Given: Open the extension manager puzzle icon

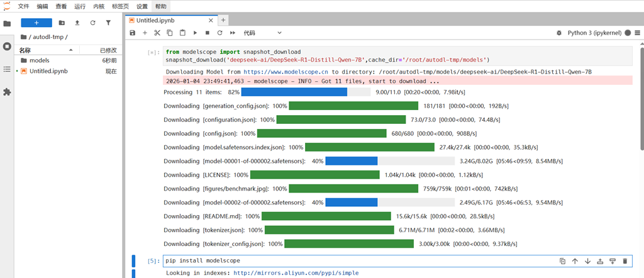Looking at the screenshot, I should pyautogui.click(x=6, y=92).
